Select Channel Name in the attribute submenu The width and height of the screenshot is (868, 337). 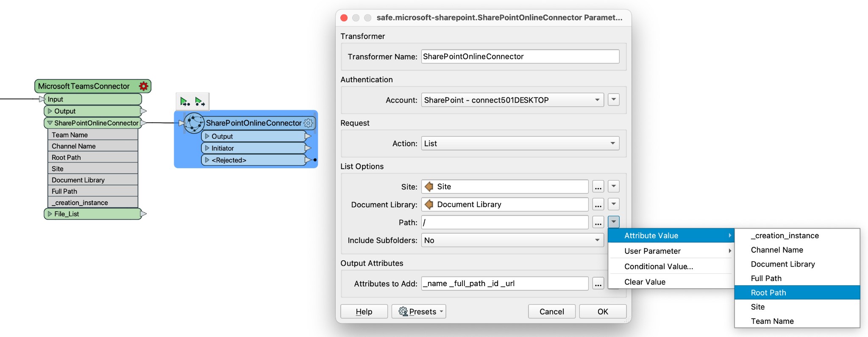tap(797, 250)
